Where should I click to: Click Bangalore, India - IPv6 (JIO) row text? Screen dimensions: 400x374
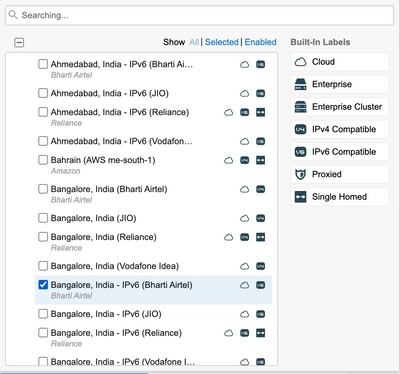pyautogui.click(x=106, y=314)
